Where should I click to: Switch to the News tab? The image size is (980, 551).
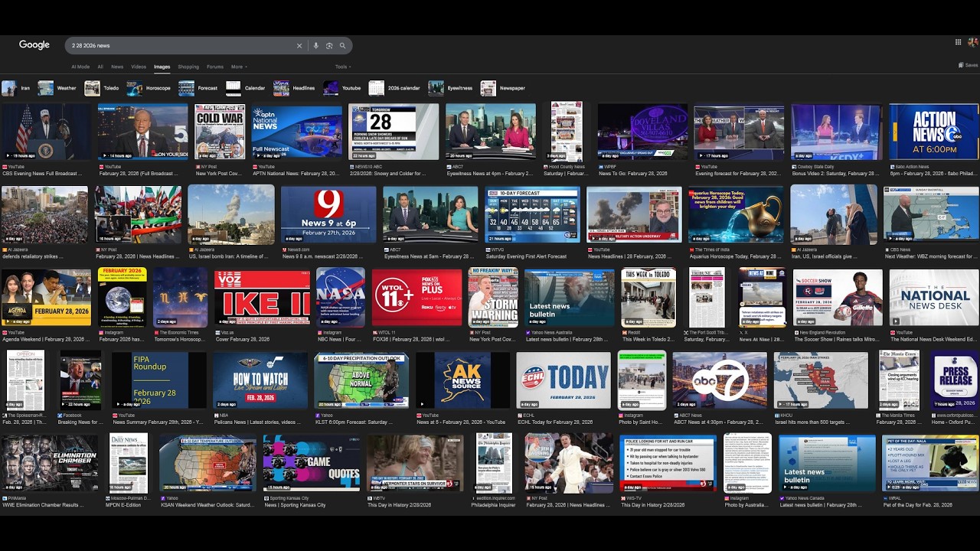(117, 67)
